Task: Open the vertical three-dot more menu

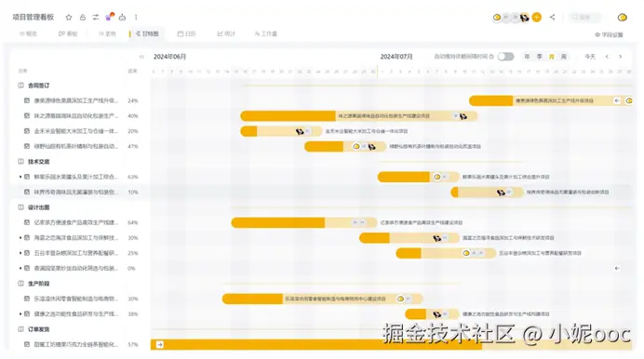Action: click(x=136, y=18)
